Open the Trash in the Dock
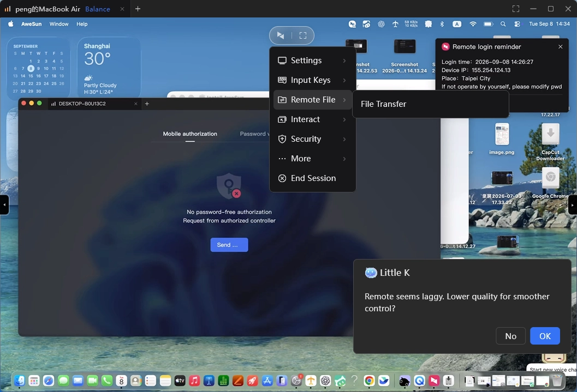 tap(557, 381)
